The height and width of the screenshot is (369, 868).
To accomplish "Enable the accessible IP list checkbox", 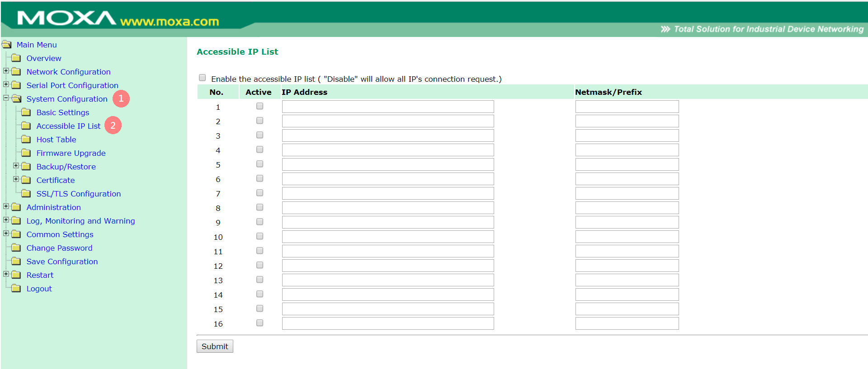I will click(203, 78).
